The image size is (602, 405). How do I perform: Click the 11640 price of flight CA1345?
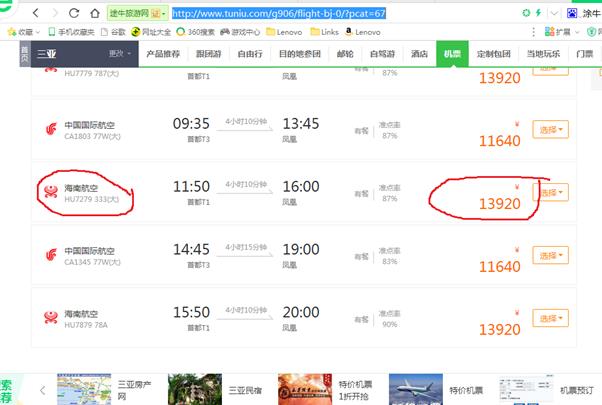(x=499, y=266)
